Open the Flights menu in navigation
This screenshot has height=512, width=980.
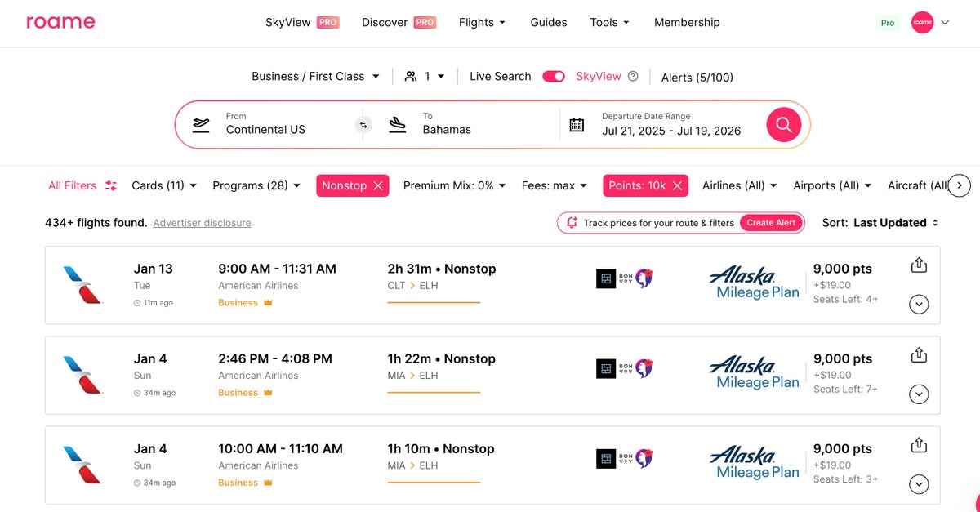pos(482,23)
